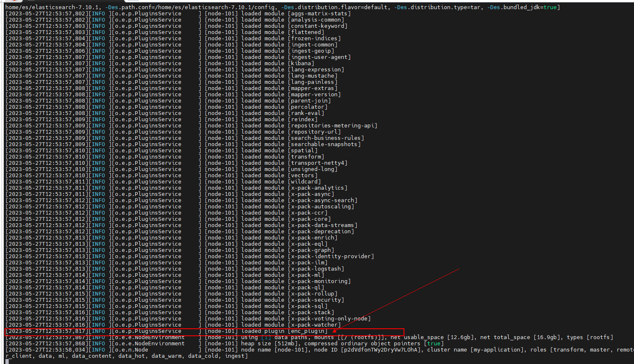This screenshot has width=634, height=364.
Task: Click the rank-eval module name
Action: [306, 113]
